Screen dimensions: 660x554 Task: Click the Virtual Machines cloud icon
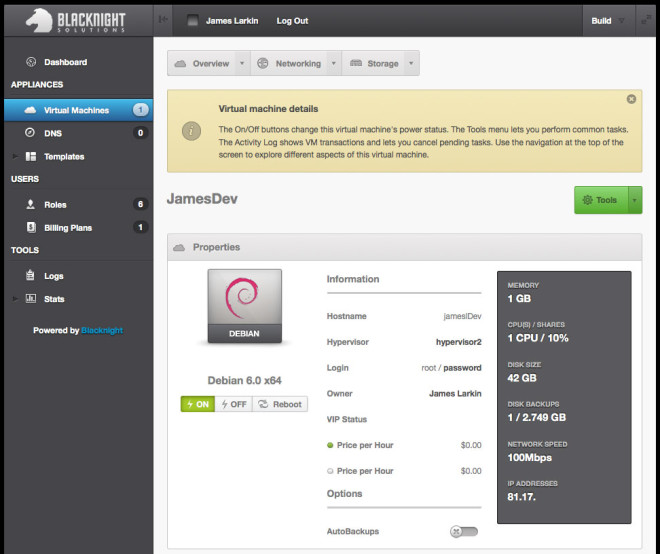(30, 110)
